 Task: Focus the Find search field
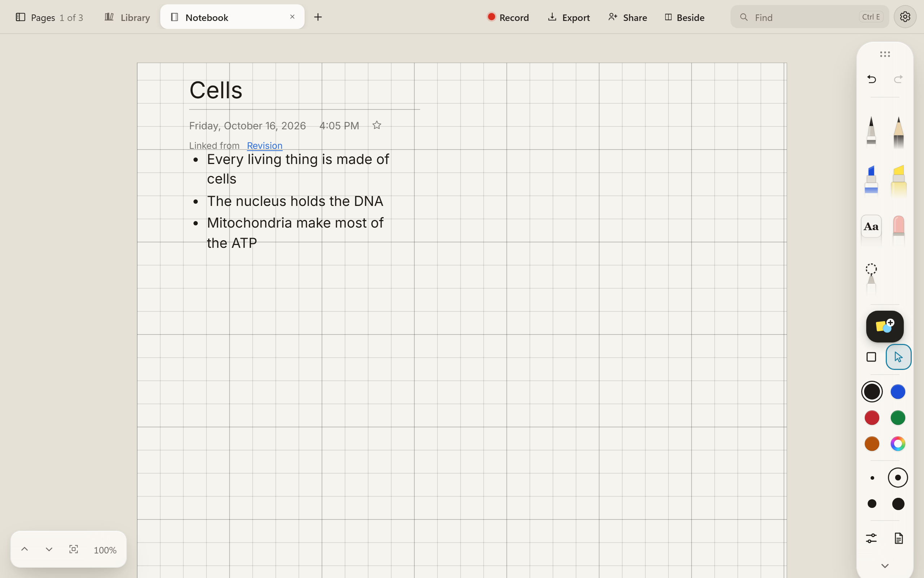810,17
